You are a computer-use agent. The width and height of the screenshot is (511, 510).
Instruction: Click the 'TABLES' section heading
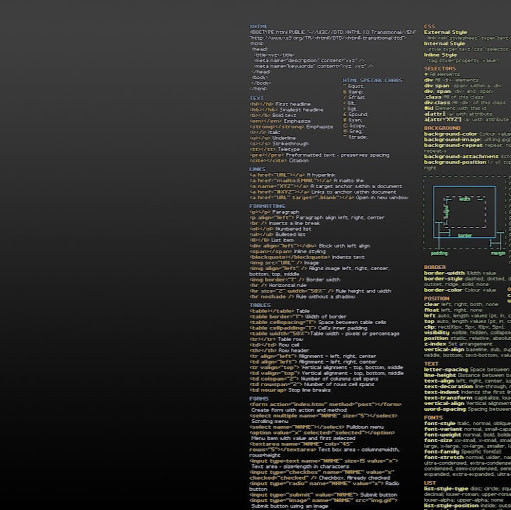(x=260, y=305)
